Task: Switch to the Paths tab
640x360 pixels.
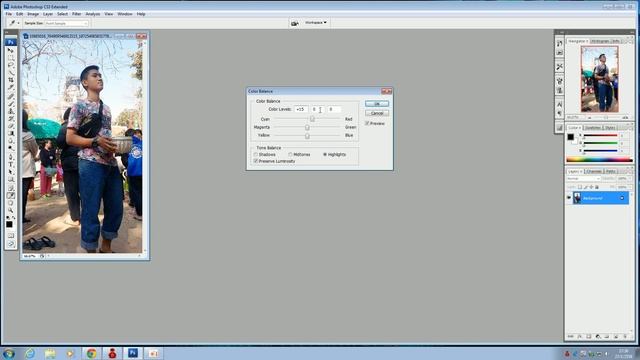Action: tap(610, 171)
